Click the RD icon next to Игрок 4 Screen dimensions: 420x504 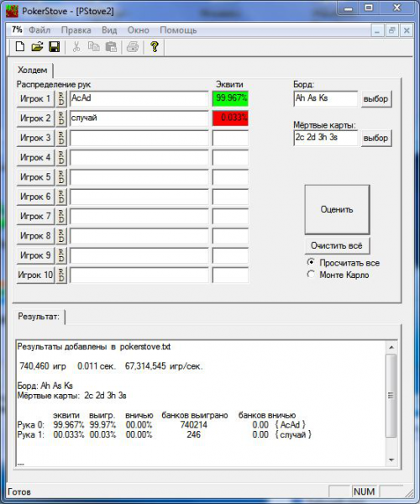61,158
